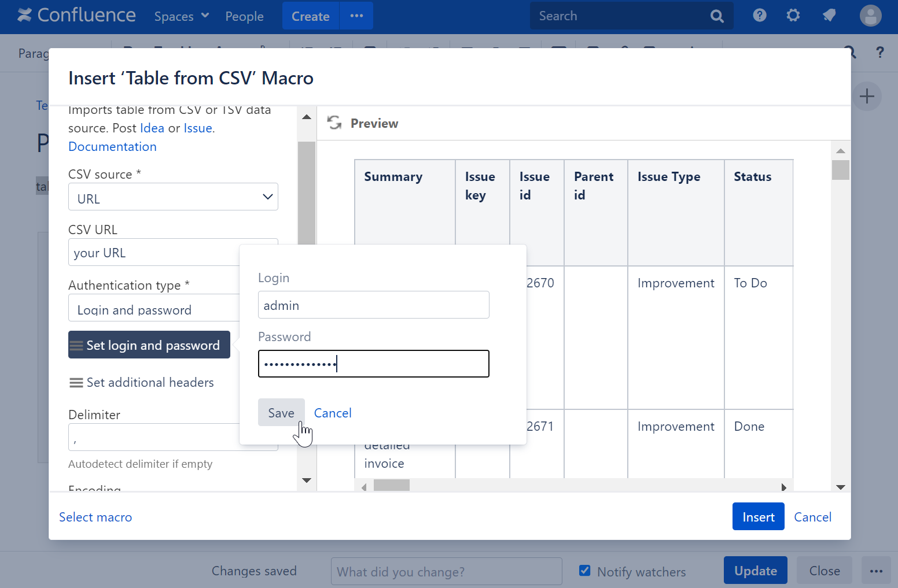The width and height of the screenshot is (898, 588).
Task: Click the Confluence logo icon
Action: (25, 16)
